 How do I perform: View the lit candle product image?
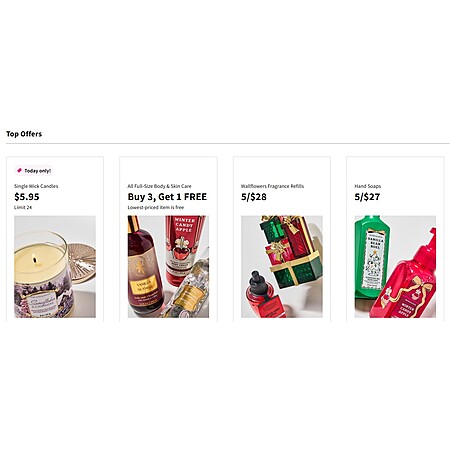click(55, 267)
